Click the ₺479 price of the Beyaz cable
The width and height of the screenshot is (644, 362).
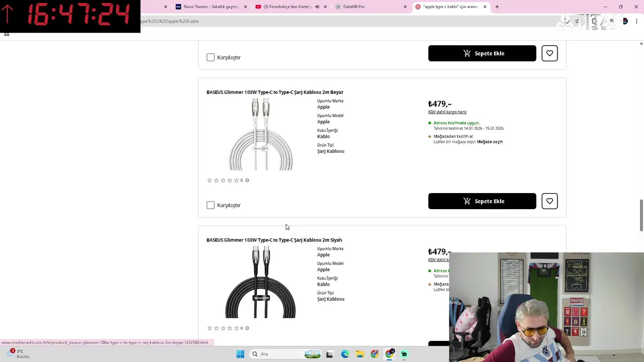(x=440, y=104)
